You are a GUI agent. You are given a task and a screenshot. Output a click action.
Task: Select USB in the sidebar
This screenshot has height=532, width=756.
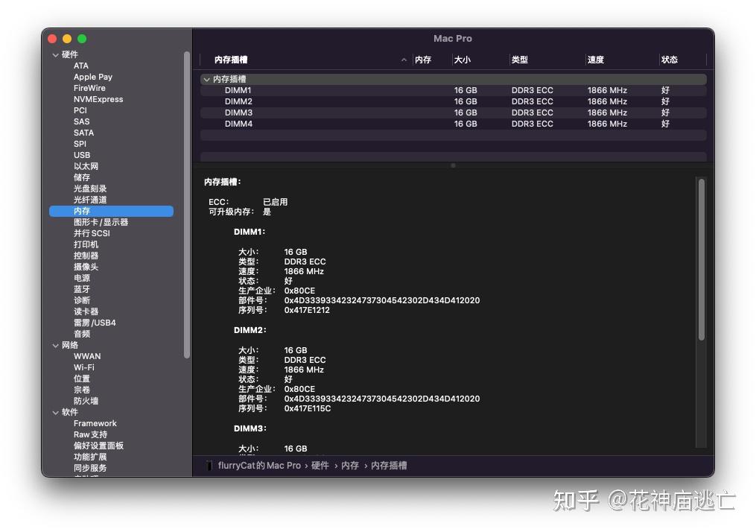(x=82, y=155)
